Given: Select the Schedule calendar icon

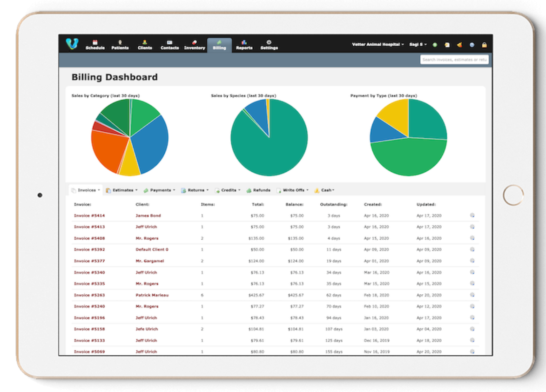Looking at the screenshot, I should tap(94, 42).
